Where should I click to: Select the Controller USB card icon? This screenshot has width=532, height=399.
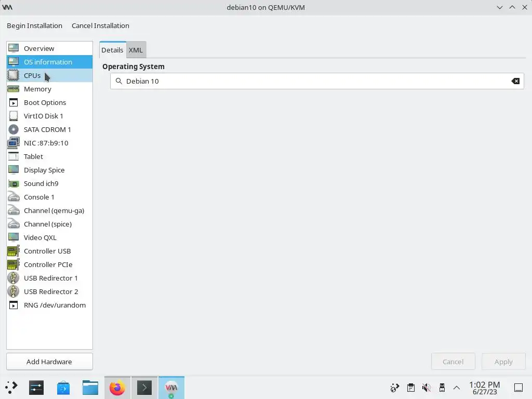click(14, 251)
